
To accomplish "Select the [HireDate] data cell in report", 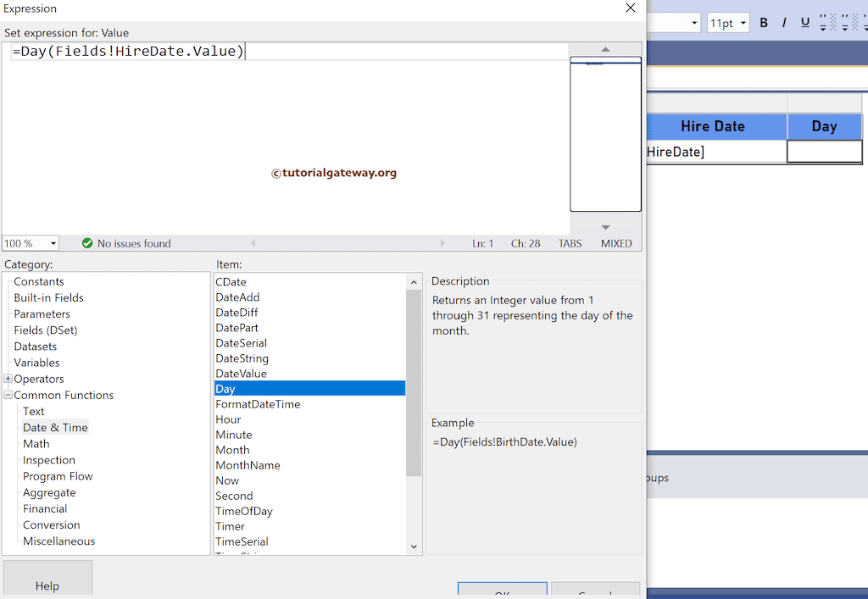I will click(716, 152).
